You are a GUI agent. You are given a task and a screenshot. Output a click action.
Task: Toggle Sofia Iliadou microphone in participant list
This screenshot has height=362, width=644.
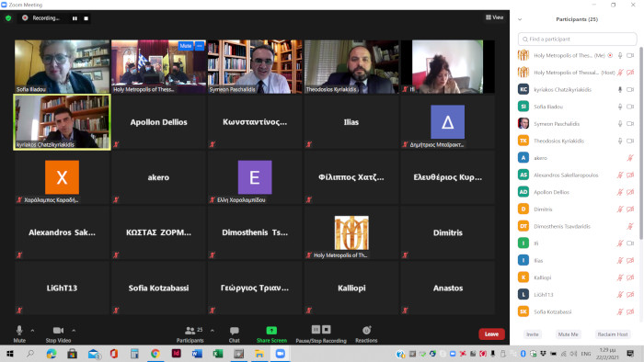point(620,107)
